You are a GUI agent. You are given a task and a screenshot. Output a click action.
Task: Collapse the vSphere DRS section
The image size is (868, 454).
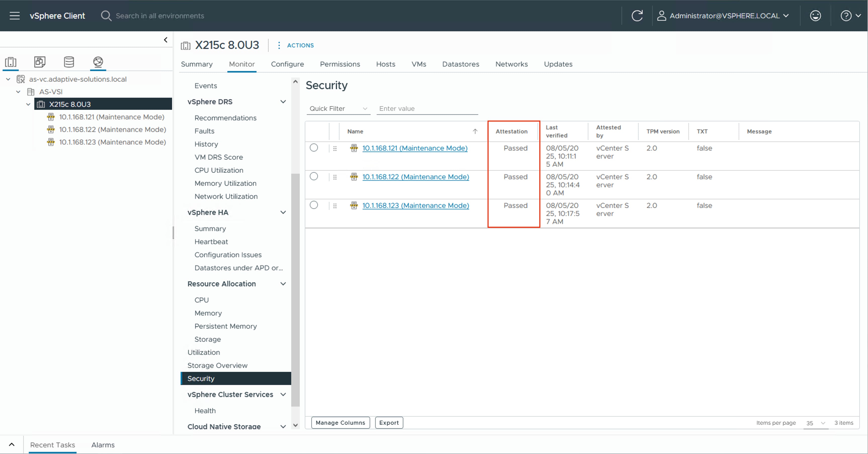[x=283, y=101]
